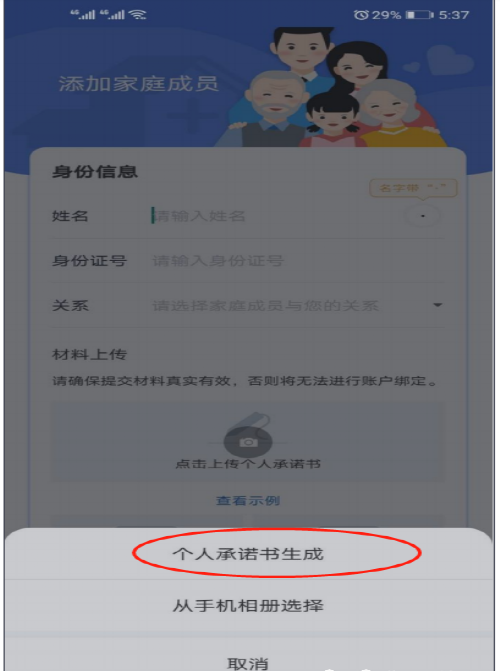The height and width of the screenshot is (671, 501).
Task: Select 个人承诺书生成 option
Action: [x=248, y=554]
